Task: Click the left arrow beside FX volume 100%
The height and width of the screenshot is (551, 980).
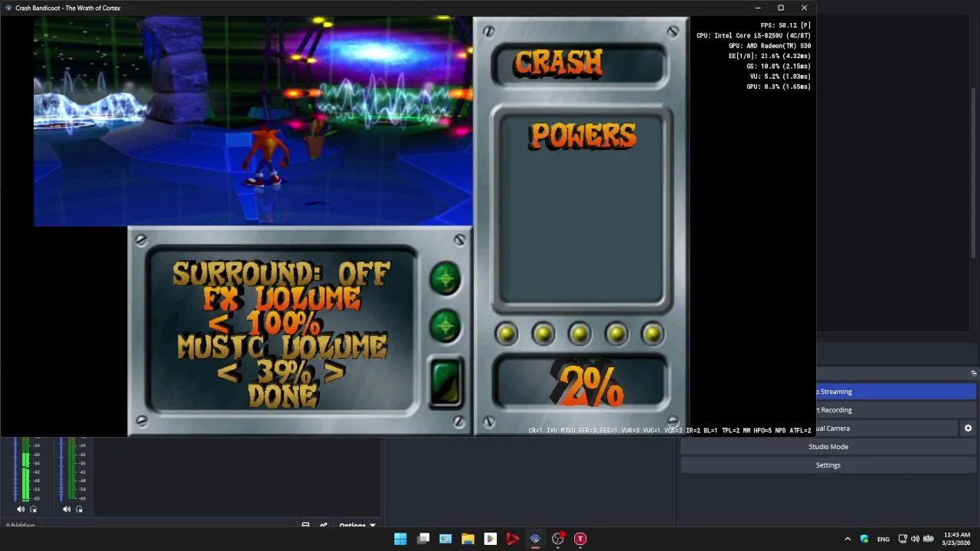Action: [x=218, y=323]
